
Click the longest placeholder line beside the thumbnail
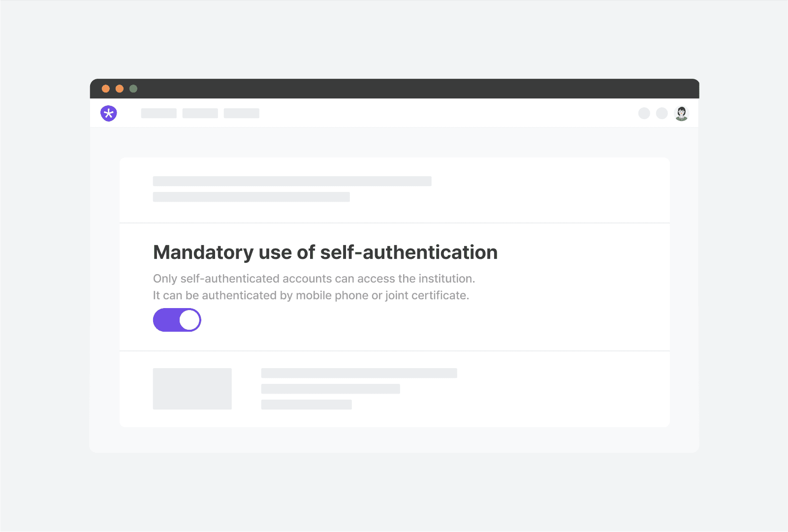pos(359,373)
